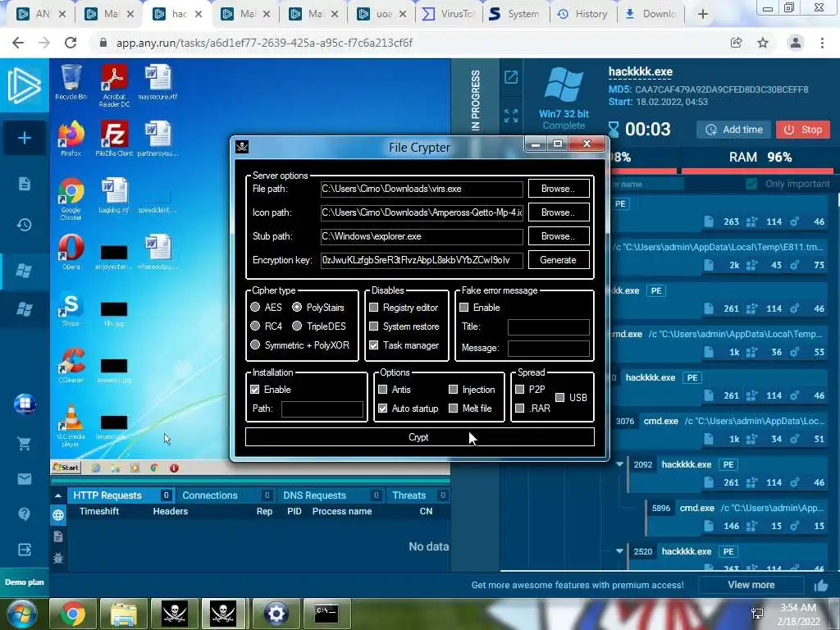The width and height of the screenshot is (840, 630).
Task: Open the gear app in Windows taskbar
Action: (276, 613)
